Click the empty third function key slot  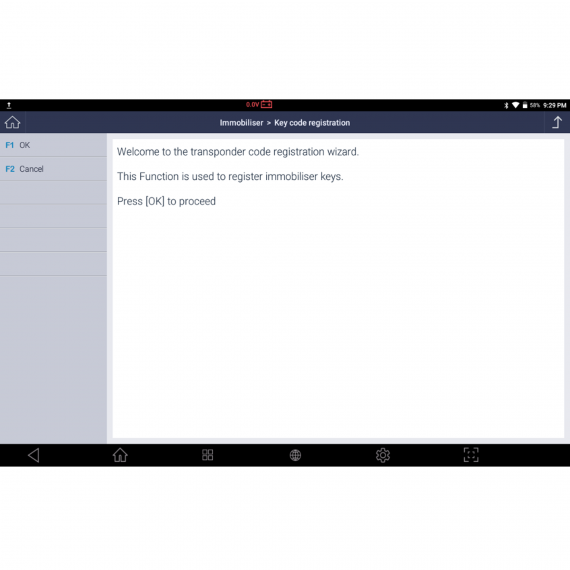(53, 193)
